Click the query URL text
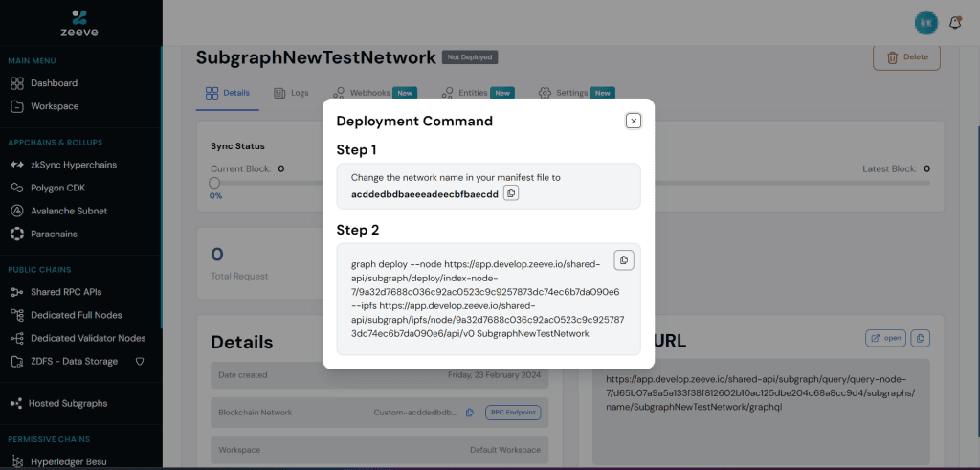Image resolution: width=980 pixels, height=470 pixels. tap(761, 393)
